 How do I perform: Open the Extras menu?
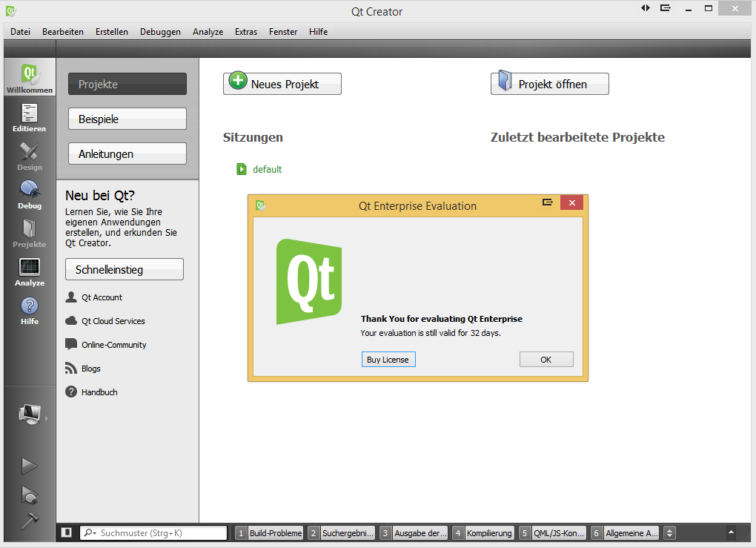click(x=246, y=32)
